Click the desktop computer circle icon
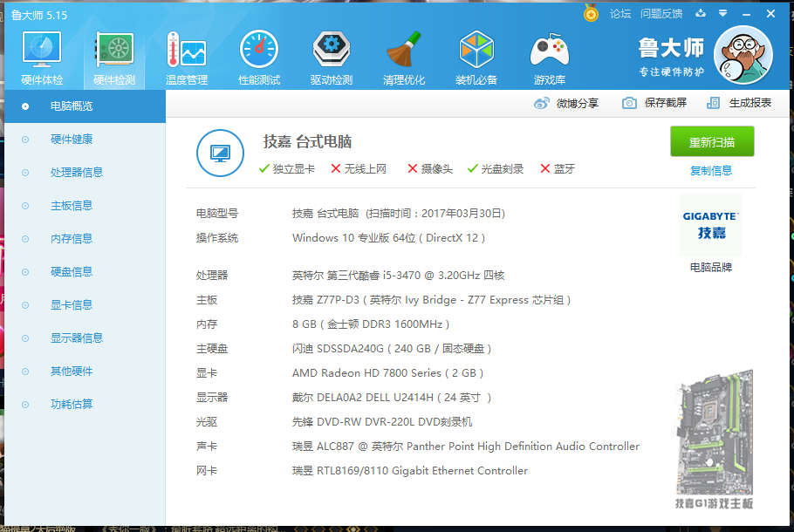This screenshot has height=532, width=794. click(x=220, y=153)
